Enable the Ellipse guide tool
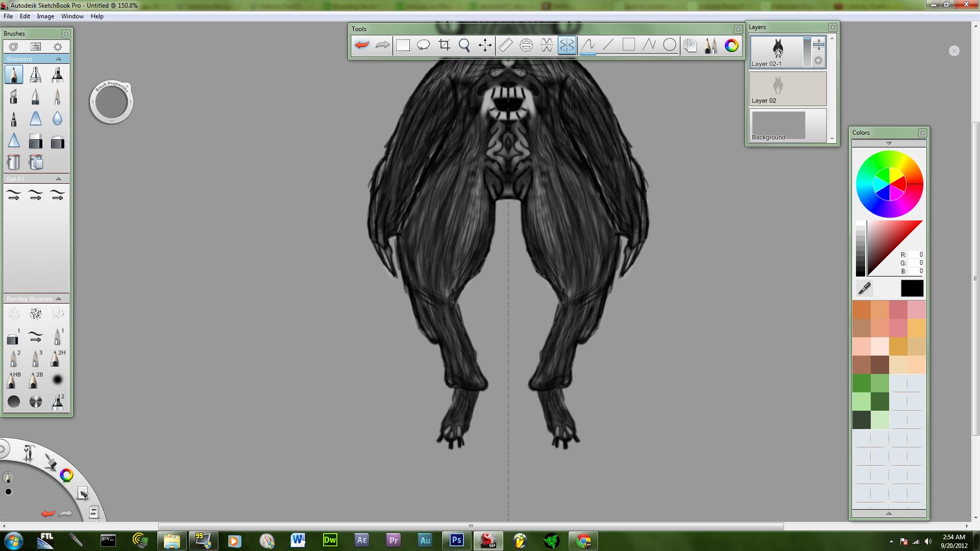This screenshot has width=980, height=551. click(x=526, y=45)
